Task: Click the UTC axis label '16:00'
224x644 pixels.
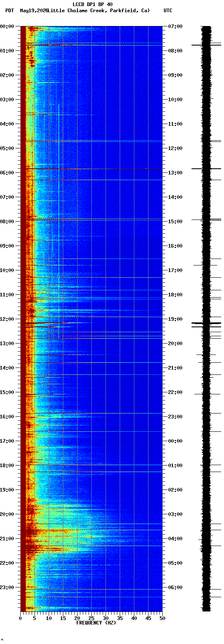Action: (175, 246)
